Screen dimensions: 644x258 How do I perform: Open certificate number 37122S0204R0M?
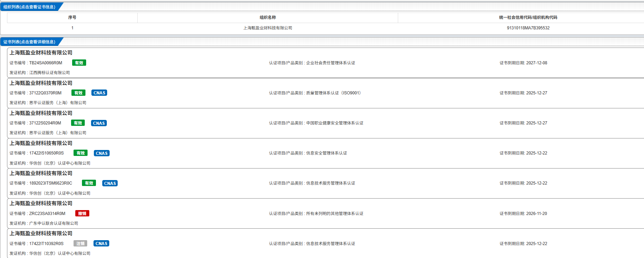click(45, 123)
